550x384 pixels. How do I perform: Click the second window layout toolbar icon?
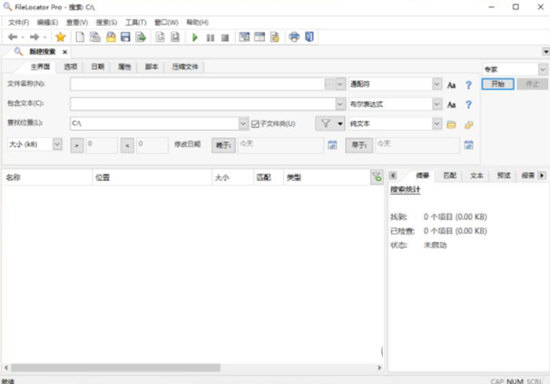260,37
